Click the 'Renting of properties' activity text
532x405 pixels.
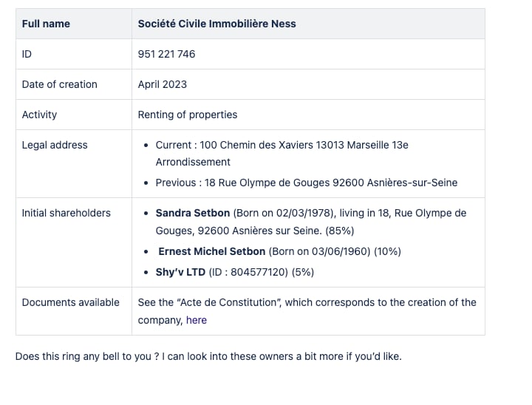coord(188,115)
